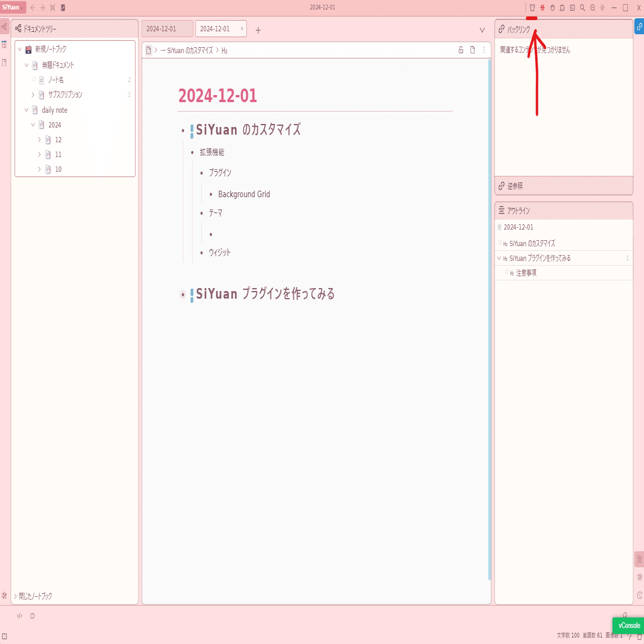Open the vConsole green button
Viewport: 644px width, 644px height.
pos(629,625)
